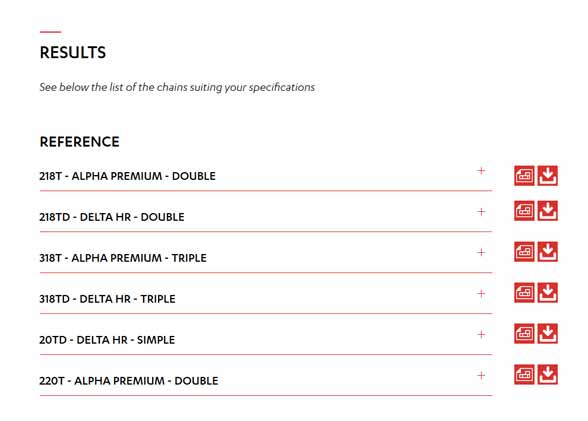The width and height of the screenshot is (588, 421).
Task: Open drawing icon for 220T Alpha Premium Double
Action: [x=524, y=375]
